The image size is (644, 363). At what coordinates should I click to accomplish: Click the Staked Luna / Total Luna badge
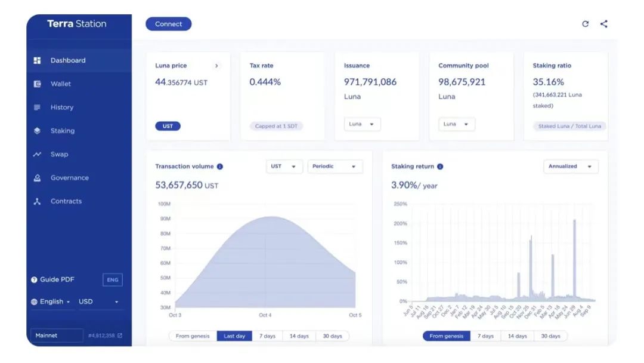click(x=569, y=126)
